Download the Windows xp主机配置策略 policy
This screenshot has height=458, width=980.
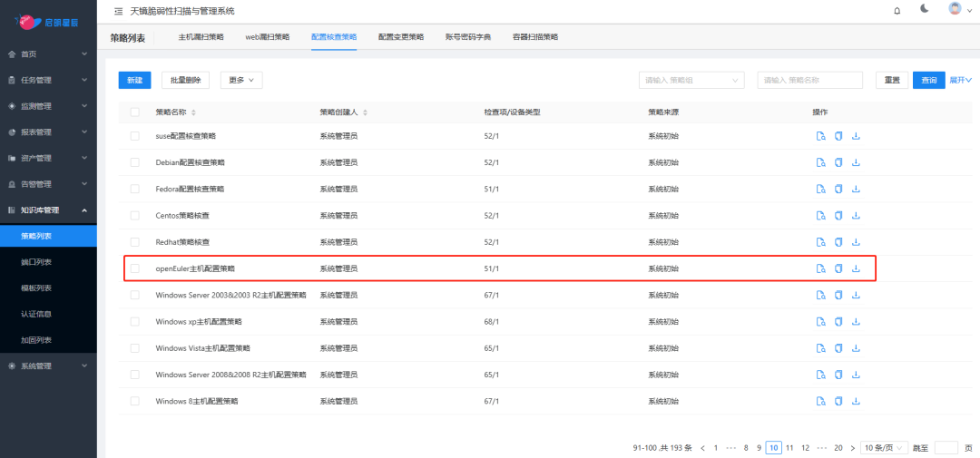pyautogui.click(x=856, y=322)
